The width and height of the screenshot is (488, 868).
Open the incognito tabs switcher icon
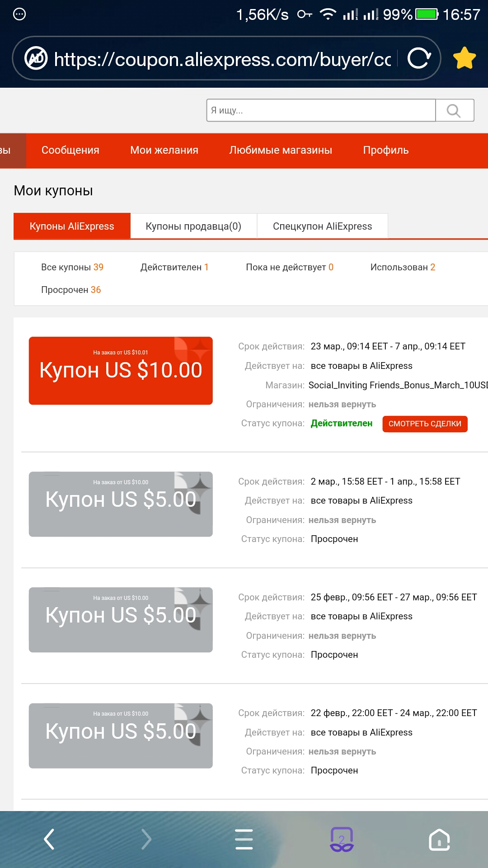pyautogui.click(x=342, y=840)
